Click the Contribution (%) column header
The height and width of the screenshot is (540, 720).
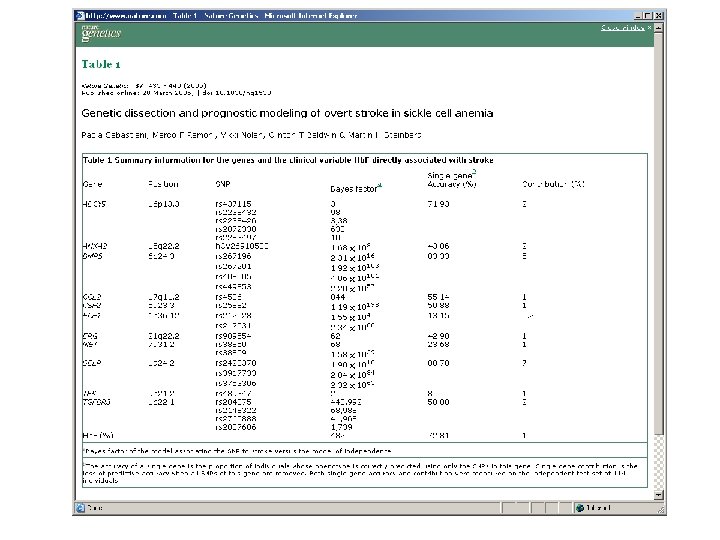(x=553, y=184)
